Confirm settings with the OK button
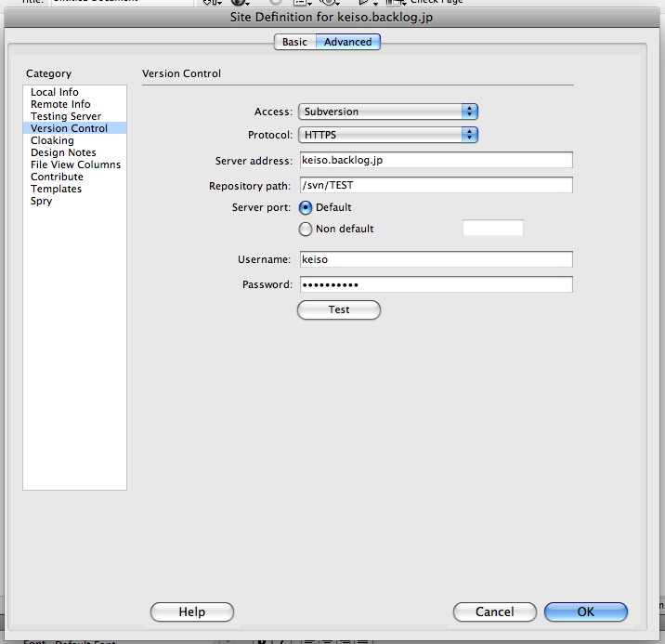This screenshot has height=644, width=665. point(585,611)
